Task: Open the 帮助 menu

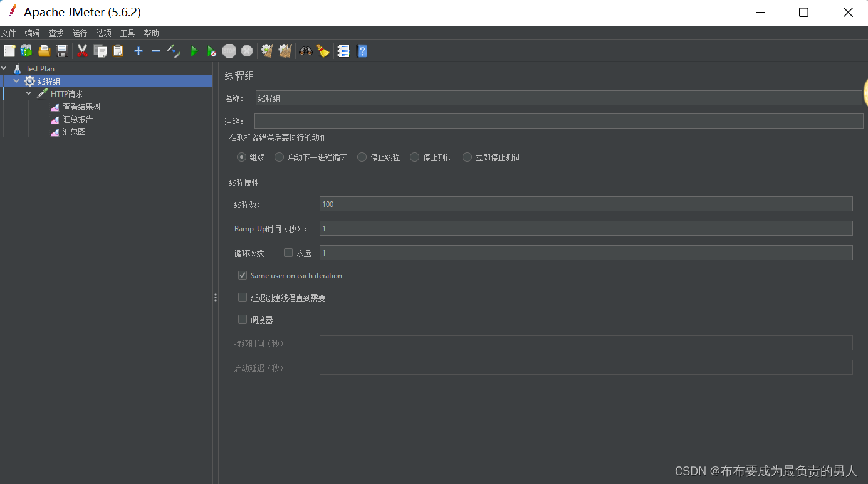Action: (151, 33)
